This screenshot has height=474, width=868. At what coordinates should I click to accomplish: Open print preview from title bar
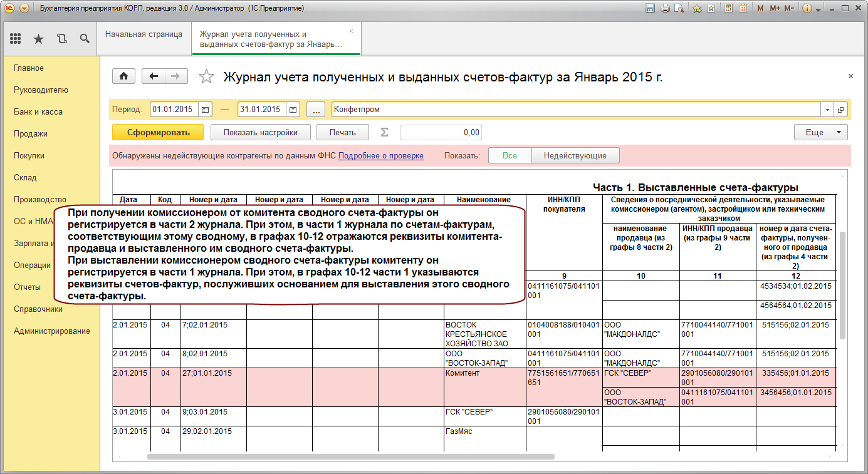tap(678, 9)
